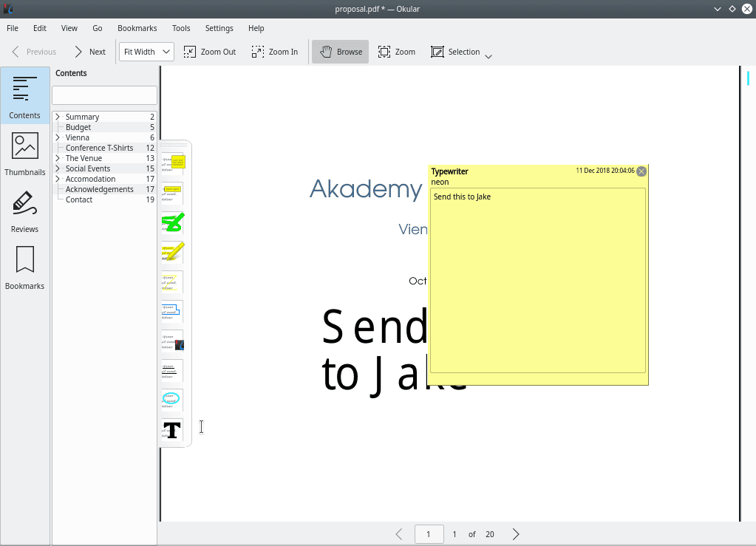Open the Fit Width zoom dropdown
The width and height of the screenshot is (756, 546).
(x=146, y=52)
